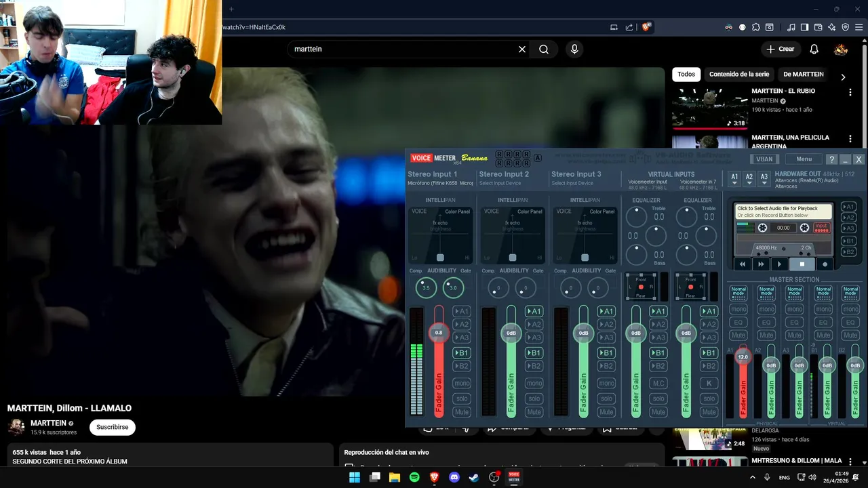Select the Todos filter chip
Image resolution: width=868 pixels, height=488 pixels.
click(x=686, y=75)
